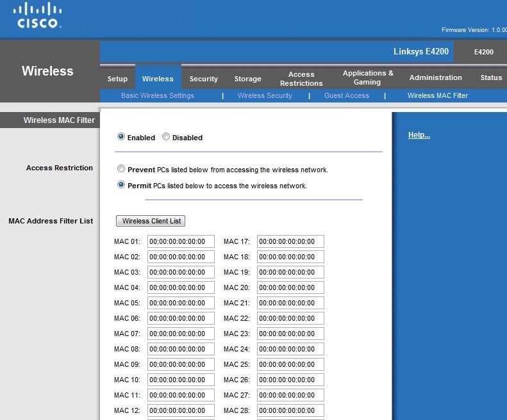This screenshot has width=507, height=420.
Task: Go to Guest Access subtab
Action: 347,95
